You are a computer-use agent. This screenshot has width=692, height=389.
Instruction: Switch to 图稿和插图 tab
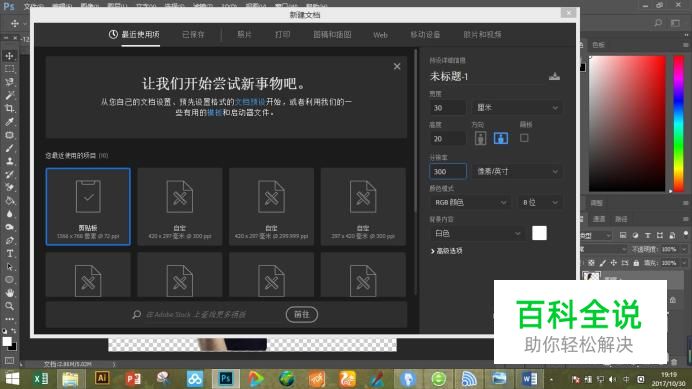pyautogui.click(x=332, y=34)
